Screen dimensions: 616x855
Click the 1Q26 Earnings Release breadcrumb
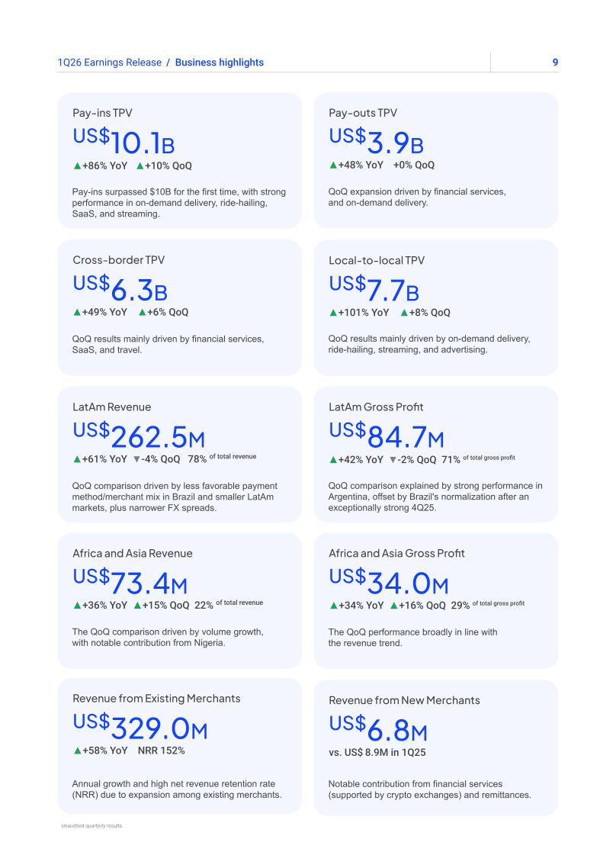tap(110, 63)
